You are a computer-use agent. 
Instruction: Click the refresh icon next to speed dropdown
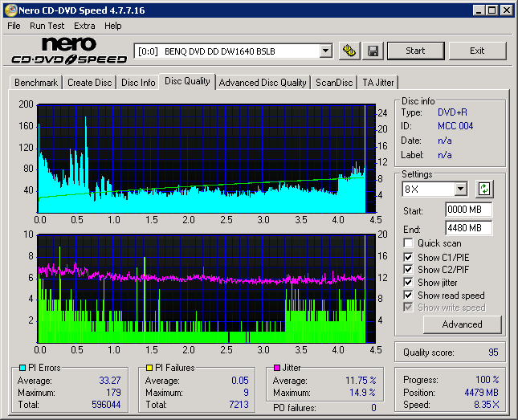[484, 189]
